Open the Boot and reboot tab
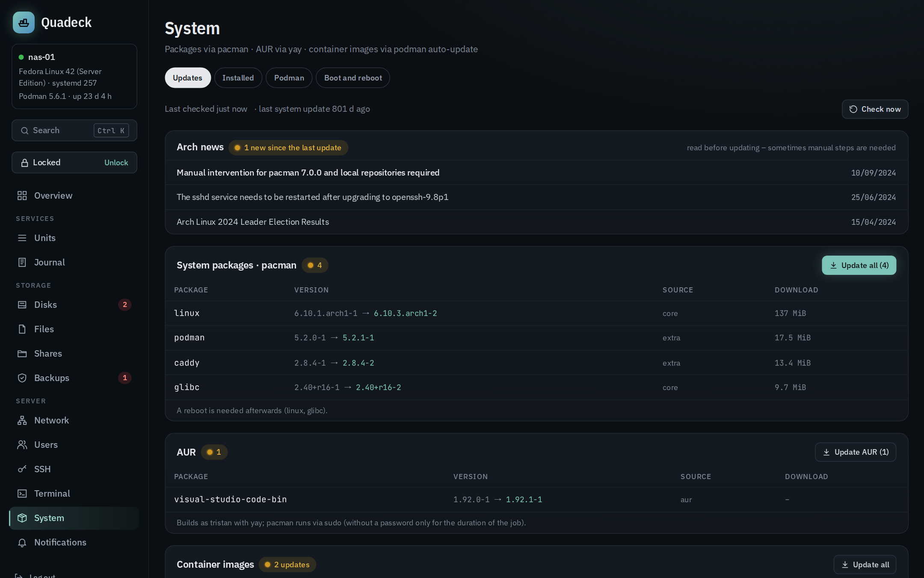The image size is (924, 578). click(x=353, y=78)
